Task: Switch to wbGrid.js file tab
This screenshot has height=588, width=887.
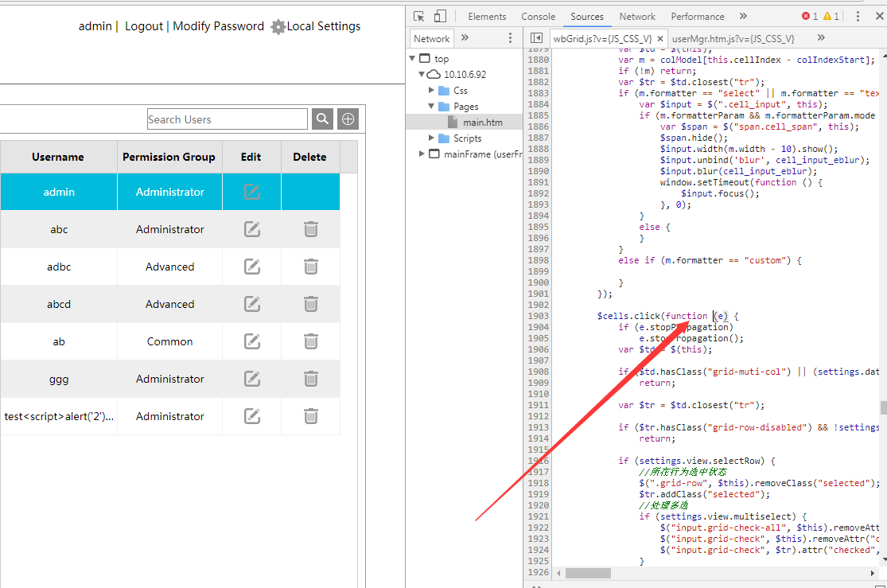Action: coord(602,38)
